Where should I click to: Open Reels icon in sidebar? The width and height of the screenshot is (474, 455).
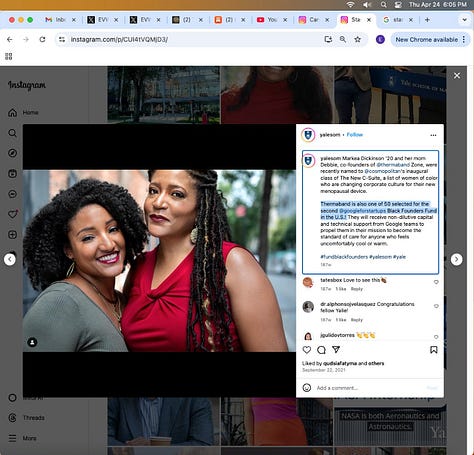12,173
